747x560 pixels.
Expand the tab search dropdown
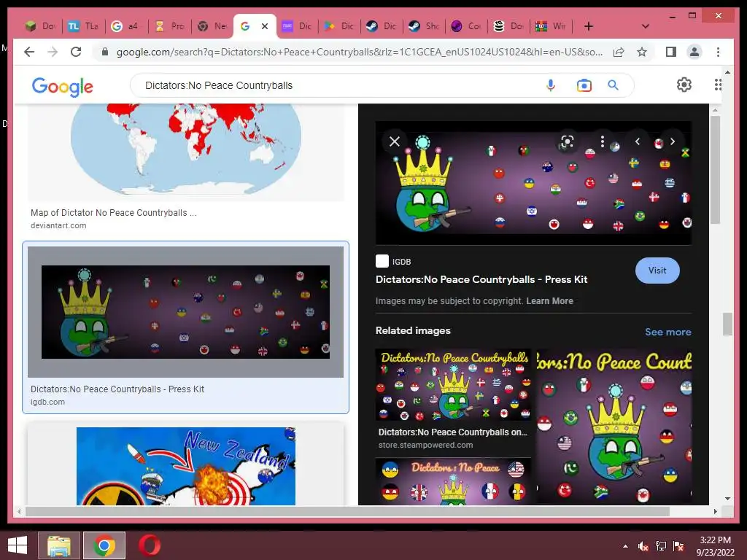(645, 26)
